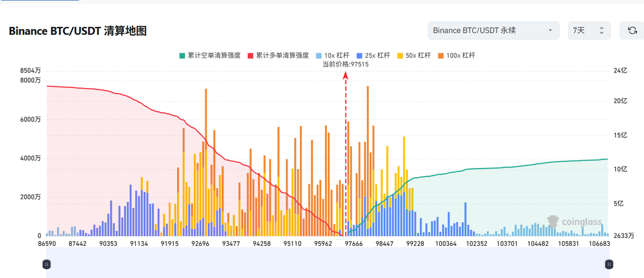Toggle the 50x 杠杆 legend item

tap(414, 55)
